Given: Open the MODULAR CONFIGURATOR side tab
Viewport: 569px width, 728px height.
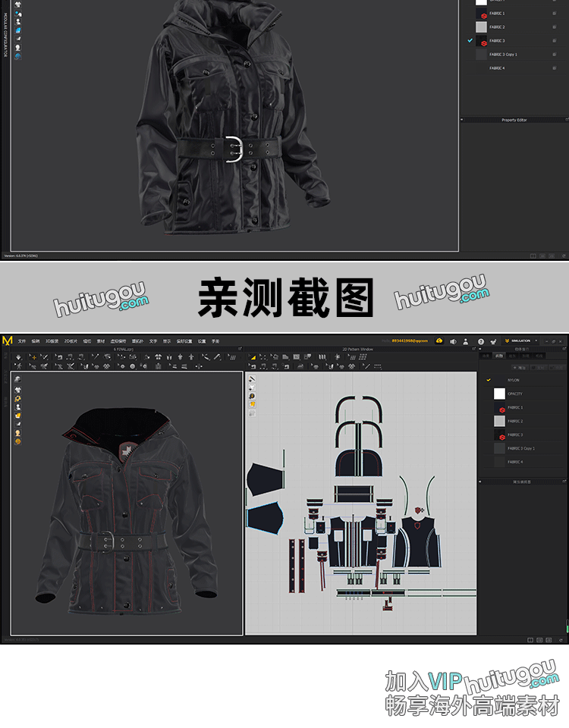Looking at the screenshot, I should click(5, 35).
